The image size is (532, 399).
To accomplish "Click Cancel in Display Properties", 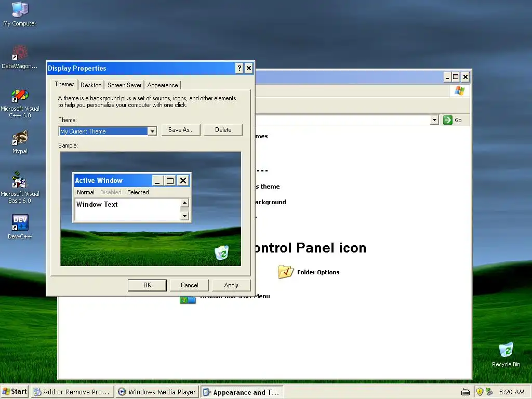I will (x=189, y=285).
